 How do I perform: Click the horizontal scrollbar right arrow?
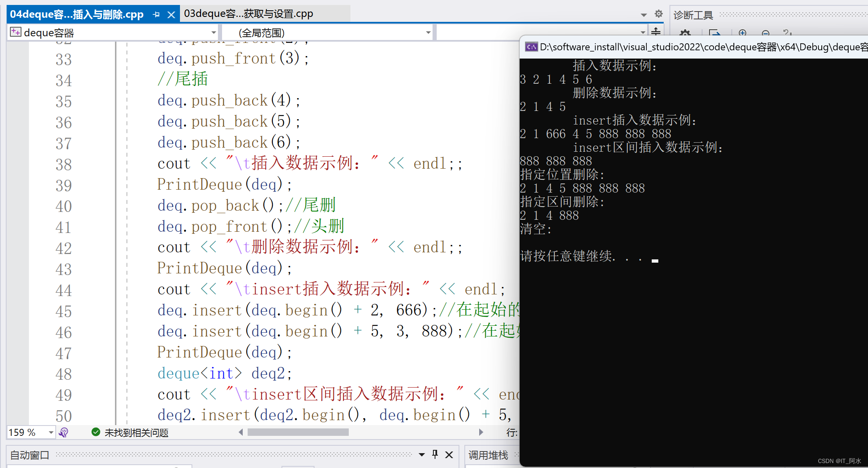click(x=481, y=432)
